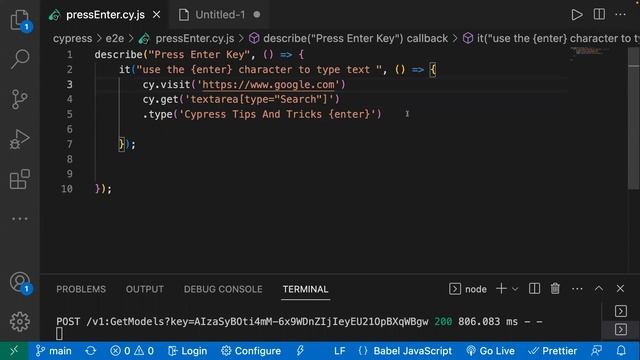Click line number 10 in gutter
Image resolution: width=640 pixels, height=360 pixels.
tap(67, 189)
